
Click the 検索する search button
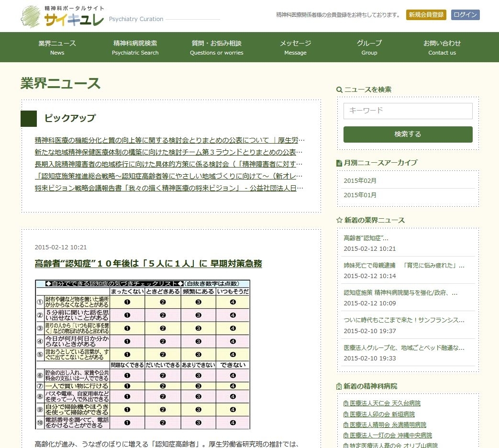(408, 134)
